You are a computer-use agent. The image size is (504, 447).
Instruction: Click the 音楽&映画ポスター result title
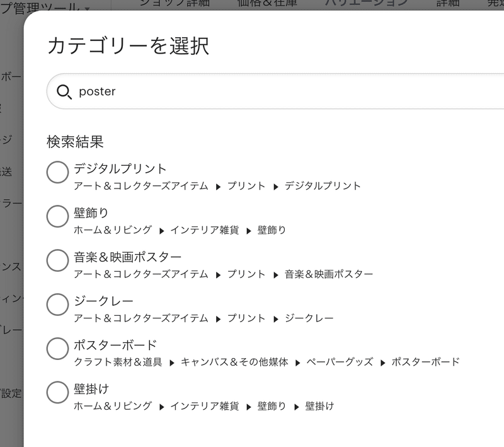click(128, 257)
